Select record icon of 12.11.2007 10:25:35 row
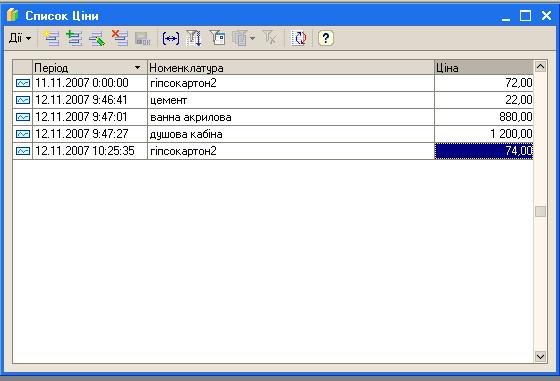 [x=23, y=151]
